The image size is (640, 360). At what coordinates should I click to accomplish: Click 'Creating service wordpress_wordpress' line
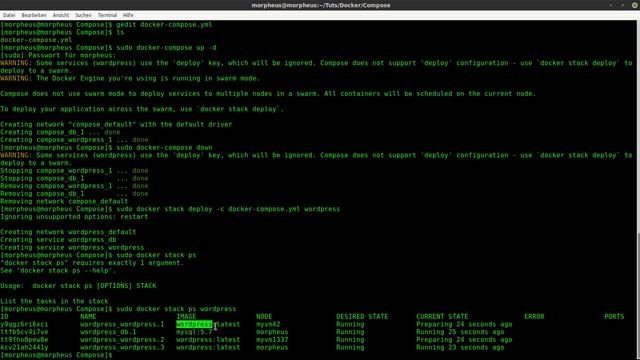(72, 247)
